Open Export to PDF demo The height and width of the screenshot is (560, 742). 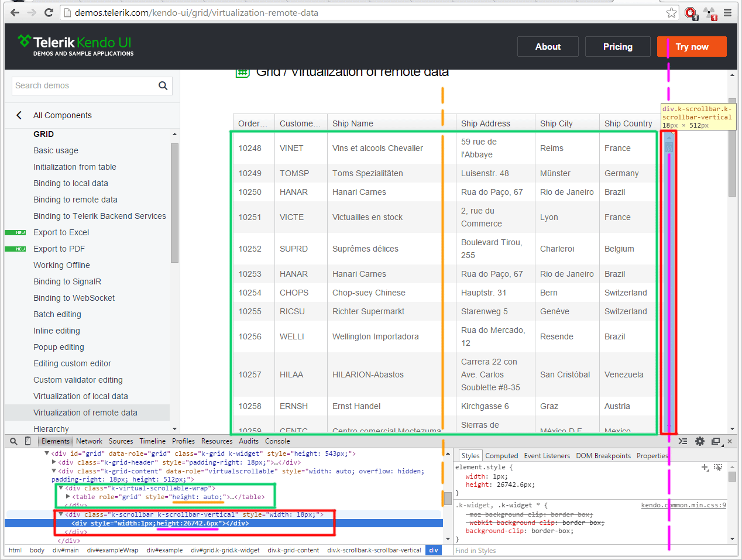point(59,249)
